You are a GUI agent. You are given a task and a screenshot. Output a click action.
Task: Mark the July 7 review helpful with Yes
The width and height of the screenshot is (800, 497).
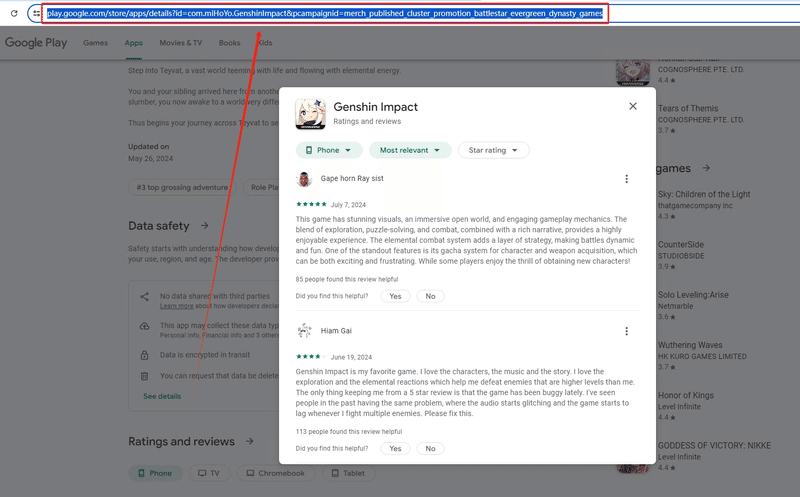click(395, 296)
